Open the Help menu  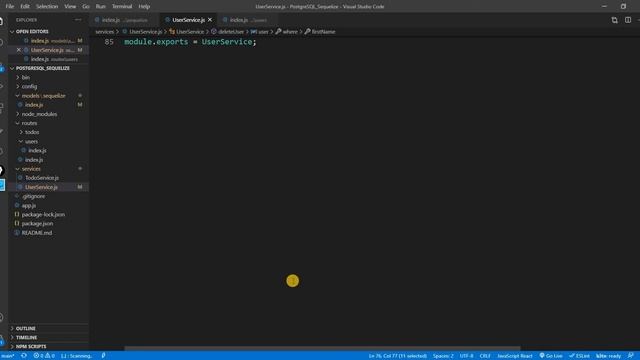(x=144, y=6)
